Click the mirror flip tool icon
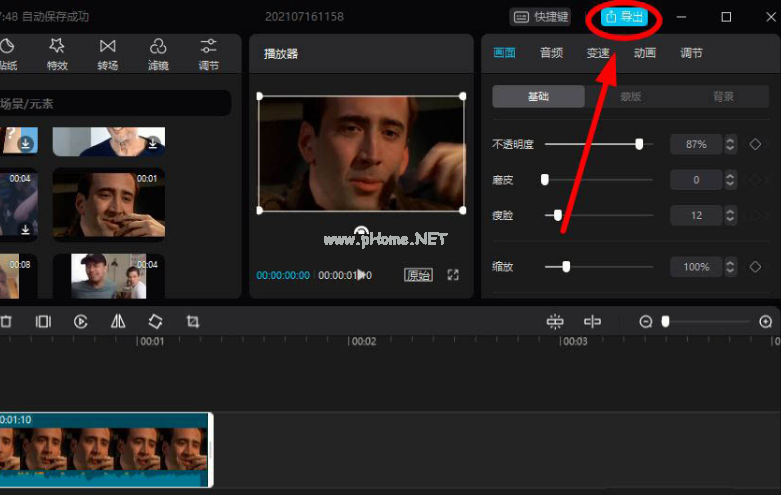Viewport: 781px width, 495px height. (118, 322)
